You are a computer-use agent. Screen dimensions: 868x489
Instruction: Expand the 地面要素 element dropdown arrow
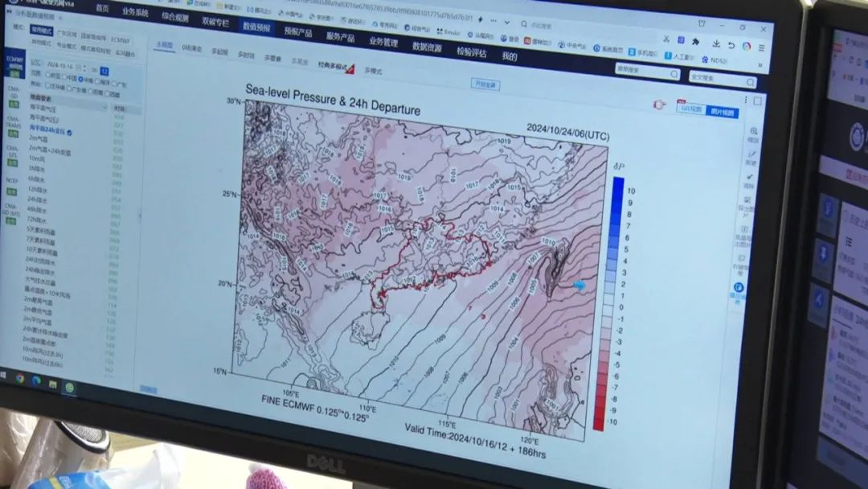104,107
